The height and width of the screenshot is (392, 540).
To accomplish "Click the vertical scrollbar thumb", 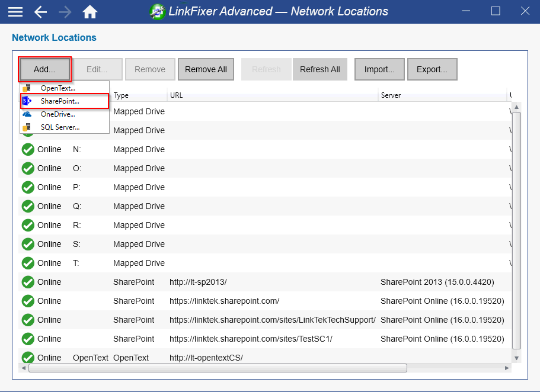I will tap(516, 230).
